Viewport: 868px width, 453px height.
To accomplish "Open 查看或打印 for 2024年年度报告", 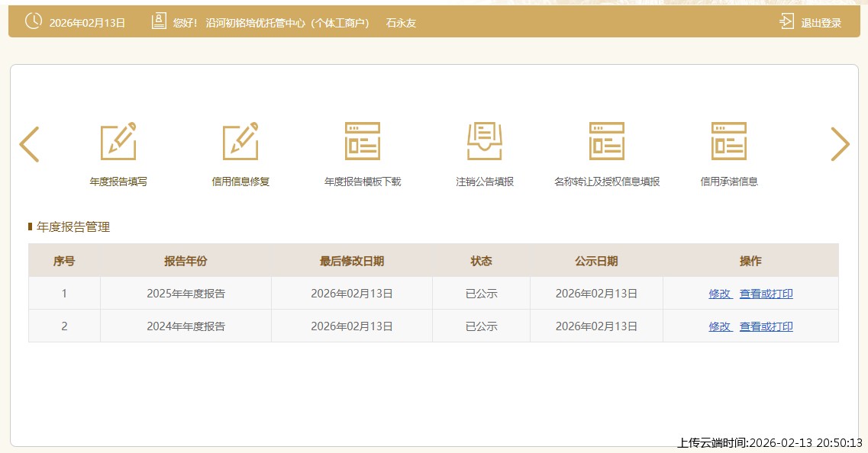I will 766,326.
